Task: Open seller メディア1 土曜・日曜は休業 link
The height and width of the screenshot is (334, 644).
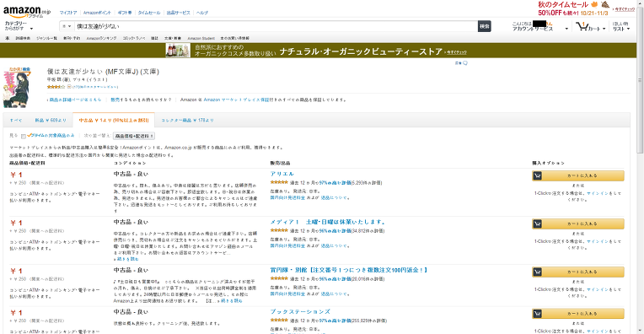Action: coord(327,222)
